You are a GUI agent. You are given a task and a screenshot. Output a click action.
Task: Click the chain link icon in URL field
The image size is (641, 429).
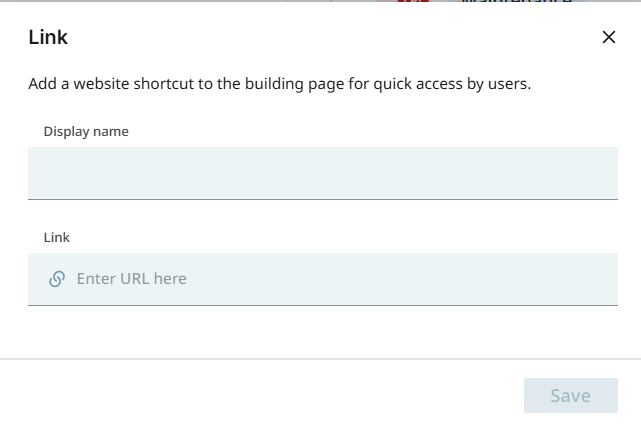(57, 279)
